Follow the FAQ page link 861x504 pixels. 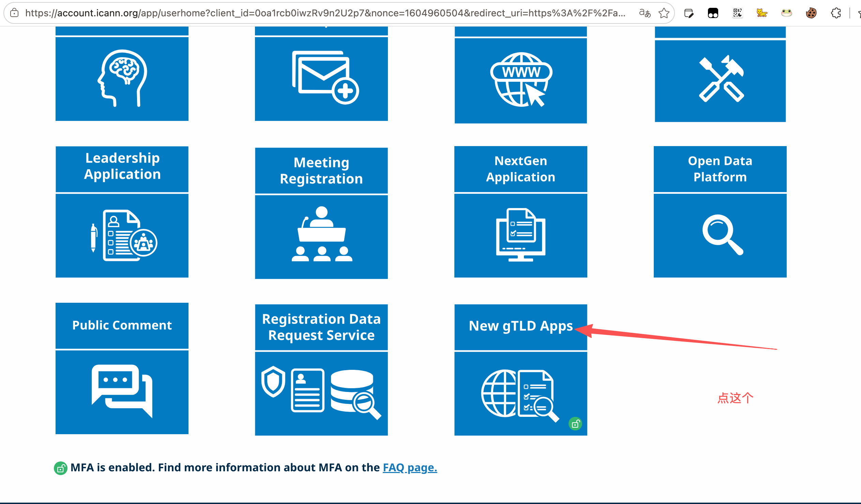point(410,468)
